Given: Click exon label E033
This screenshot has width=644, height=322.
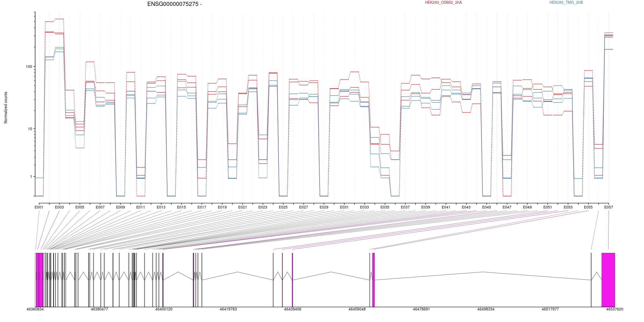Looking at the screenshot, I should click(364, 207).
